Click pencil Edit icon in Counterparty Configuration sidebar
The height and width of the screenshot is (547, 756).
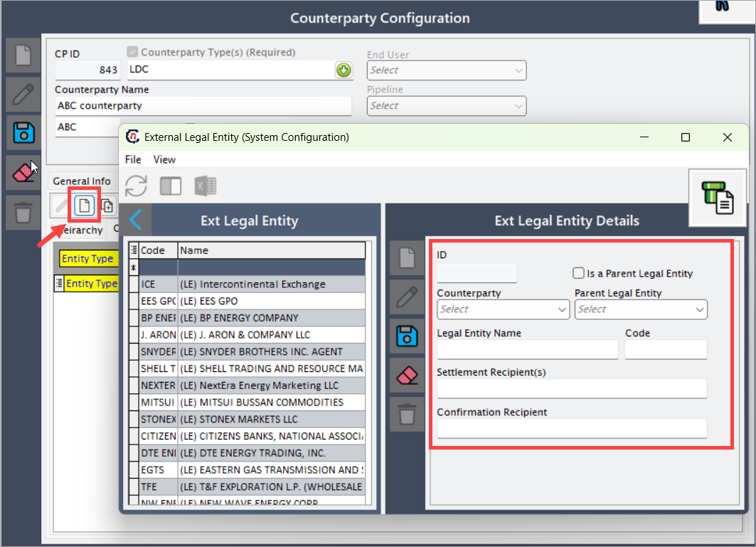point(23,94)
